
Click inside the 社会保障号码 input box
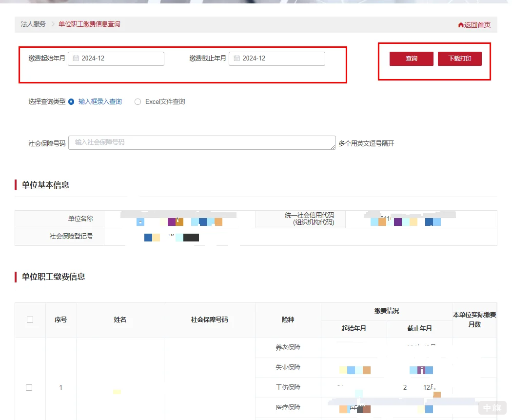[x=202, y=142]
